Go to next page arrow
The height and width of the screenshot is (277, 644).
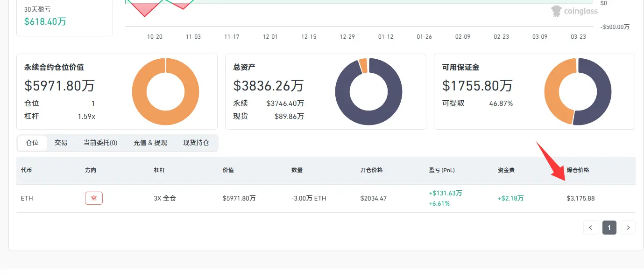[x=628, y=228]
